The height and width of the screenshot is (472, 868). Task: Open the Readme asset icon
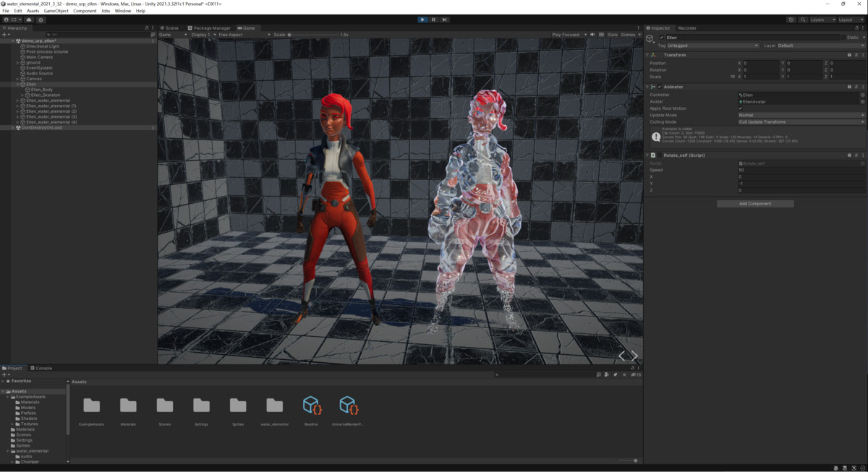pos(311,406)
